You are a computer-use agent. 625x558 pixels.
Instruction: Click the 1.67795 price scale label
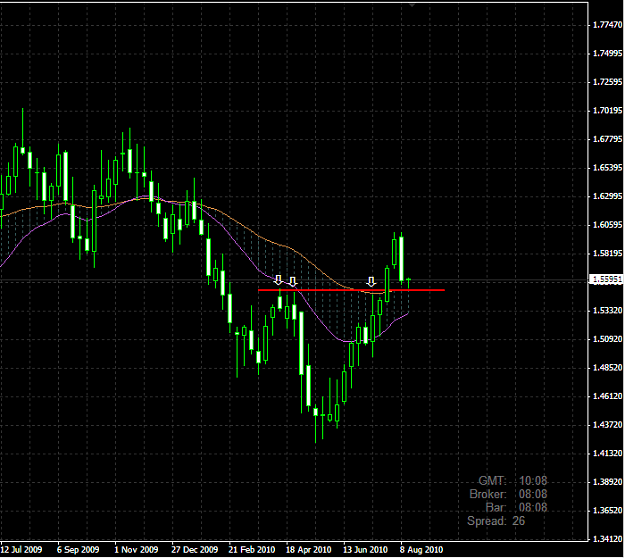click(607, 139)
